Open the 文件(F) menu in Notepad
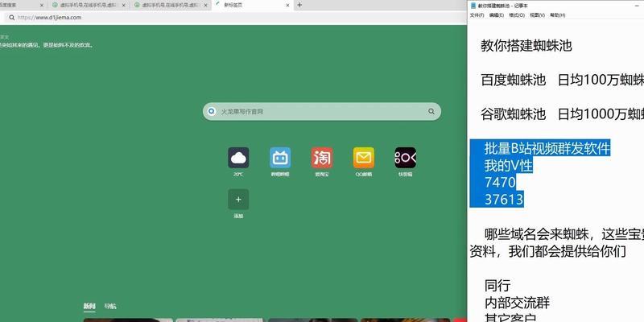This screenshot has height=322, width=644. (477, 15)
